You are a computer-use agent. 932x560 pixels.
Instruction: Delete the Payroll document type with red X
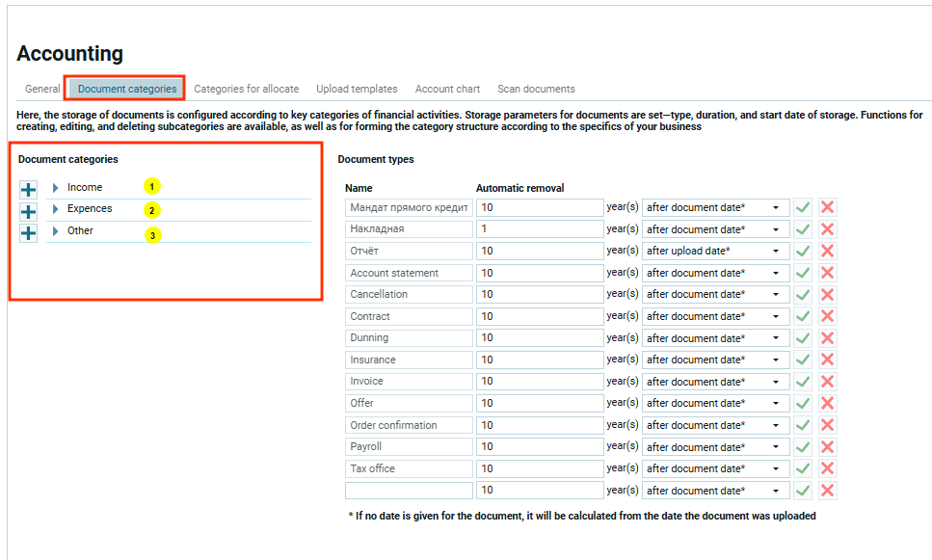[x=827, y=447]
